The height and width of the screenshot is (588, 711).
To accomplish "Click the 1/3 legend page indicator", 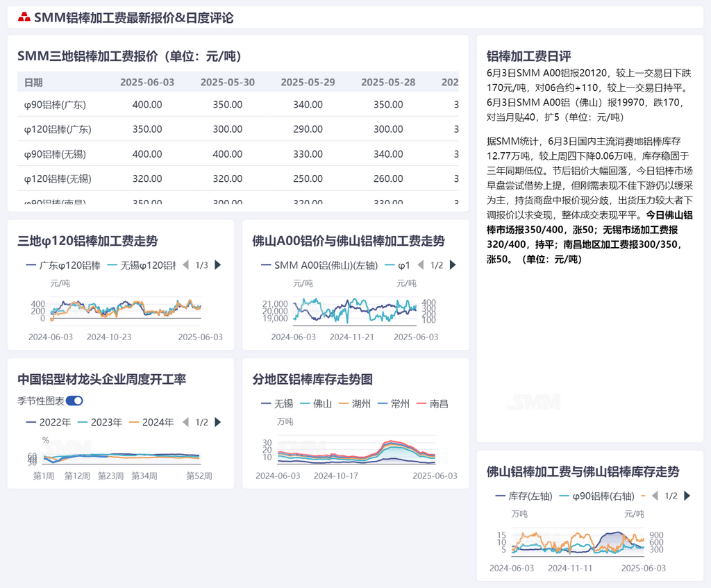I will [x=202, y=265].
